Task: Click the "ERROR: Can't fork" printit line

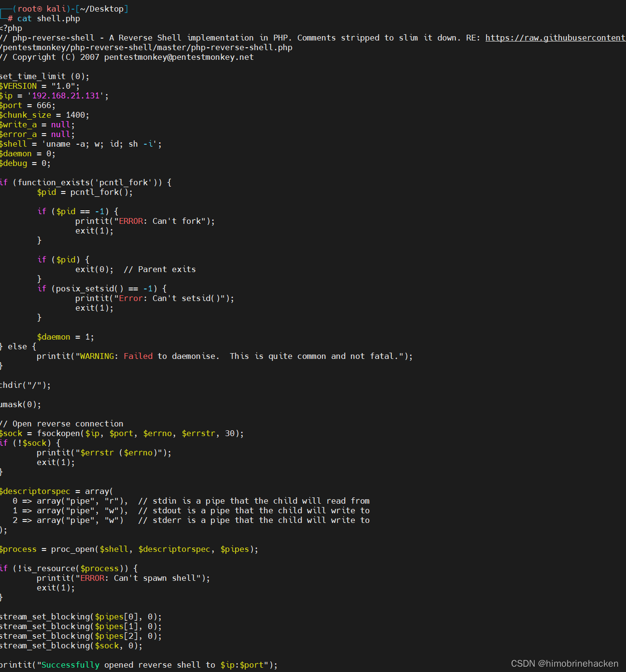Action: click(x=145, y=221)
